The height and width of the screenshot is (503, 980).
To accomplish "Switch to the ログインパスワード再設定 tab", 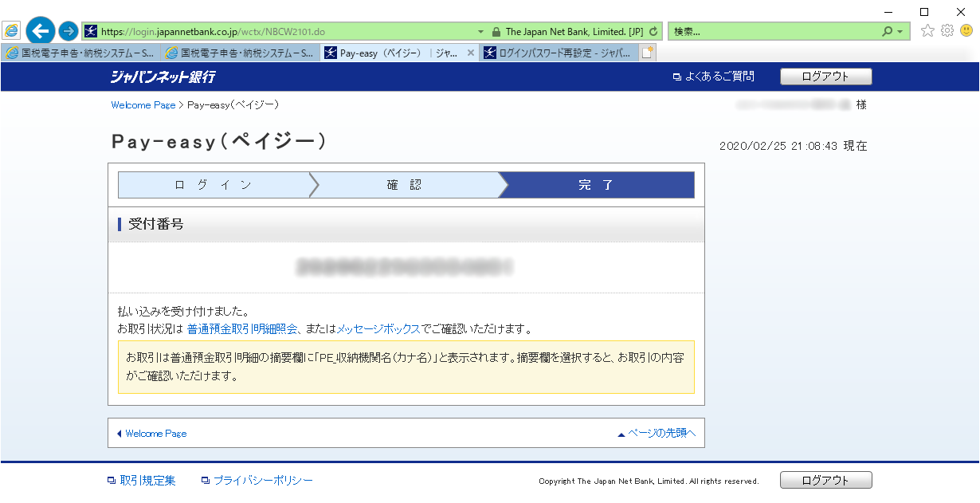I will coord(559,53).
